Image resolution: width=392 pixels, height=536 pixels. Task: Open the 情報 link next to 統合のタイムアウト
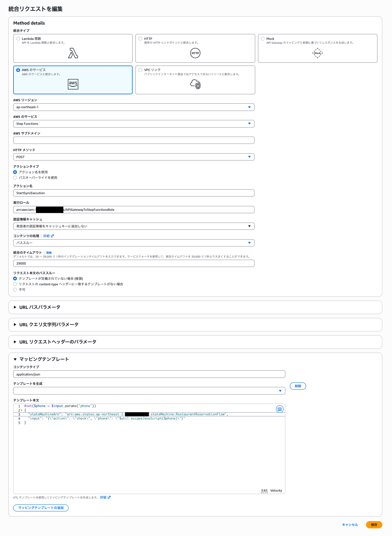tap(49, 253)
